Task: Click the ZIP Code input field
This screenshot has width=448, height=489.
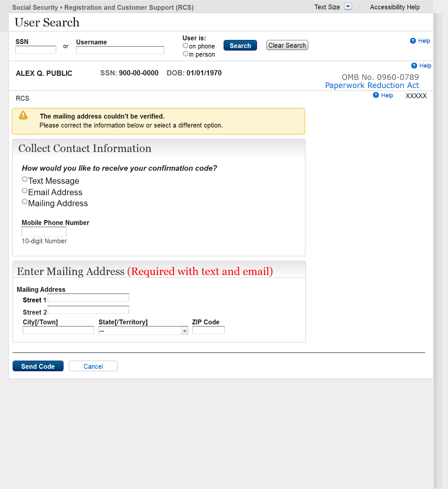Action: [208, 330]
